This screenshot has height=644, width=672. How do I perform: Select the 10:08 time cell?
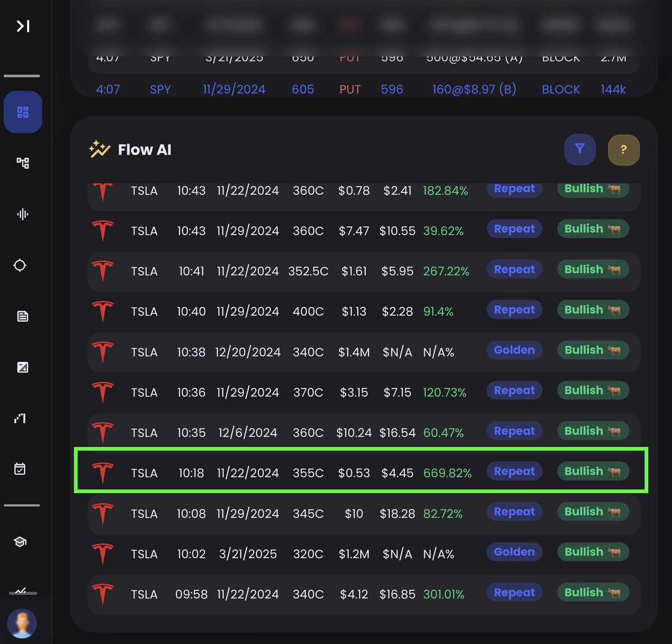191,514
